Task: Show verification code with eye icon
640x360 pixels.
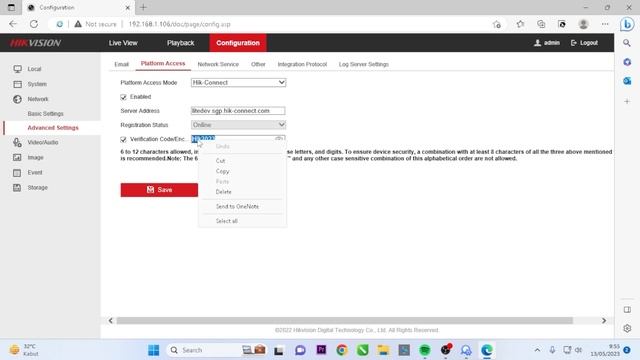Action: (279, 138)
